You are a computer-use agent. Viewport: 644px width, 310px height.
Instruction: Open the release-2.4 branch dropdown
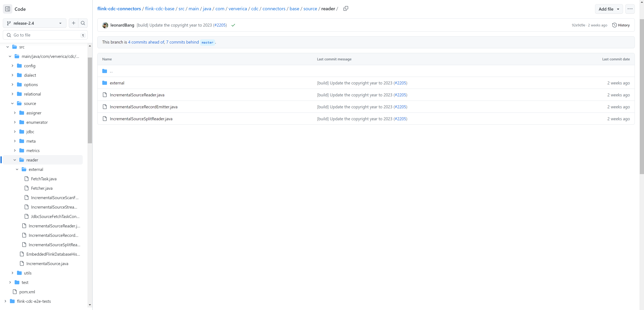(34, 23)
